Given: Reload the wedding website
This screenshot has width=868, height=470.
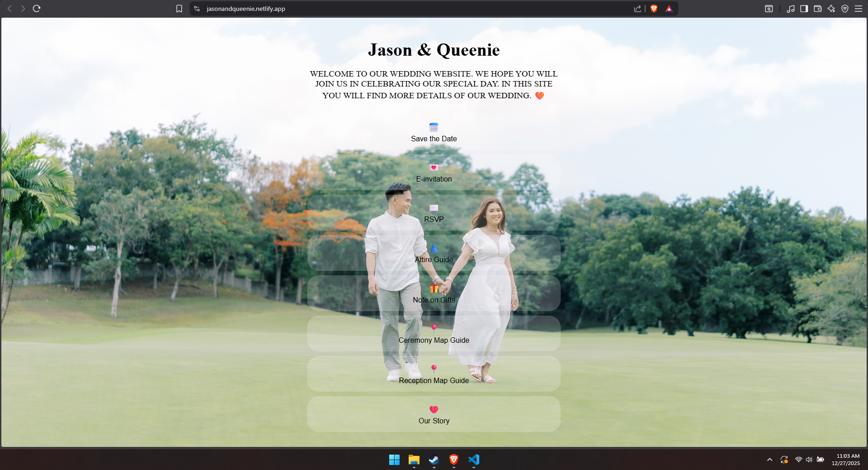Looking at the screenshot, I should (37, 8).
